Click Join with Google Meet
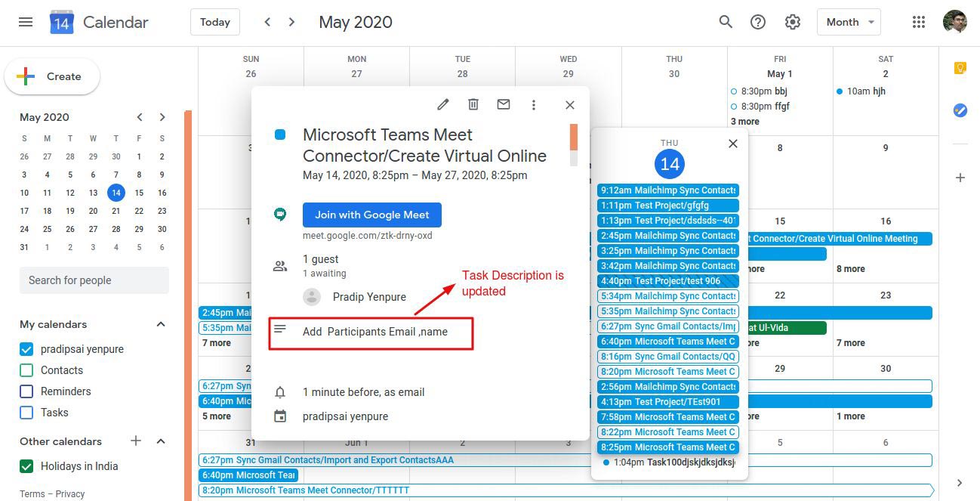The height and width of the screenshot is (501, 980). point(372,215)
